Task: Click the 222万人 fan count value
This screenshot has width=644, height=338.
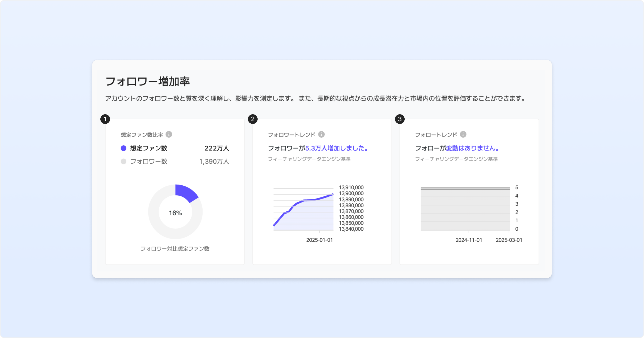Action: [x=217, y=148]
